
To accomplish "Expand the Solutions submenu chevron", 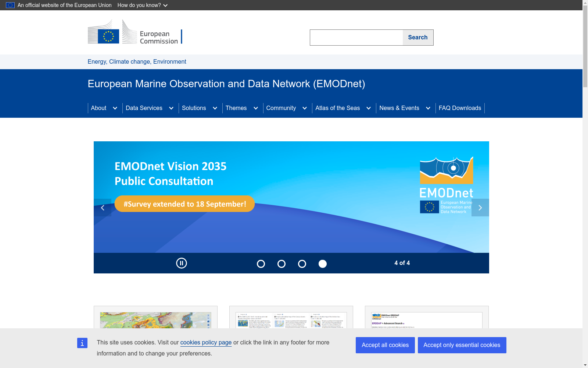I will click(x=215, y=108).
